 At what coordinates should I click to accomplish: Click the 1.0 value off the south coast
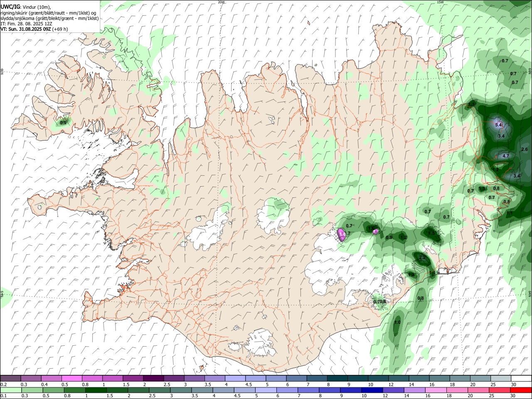tap(397, 322)
